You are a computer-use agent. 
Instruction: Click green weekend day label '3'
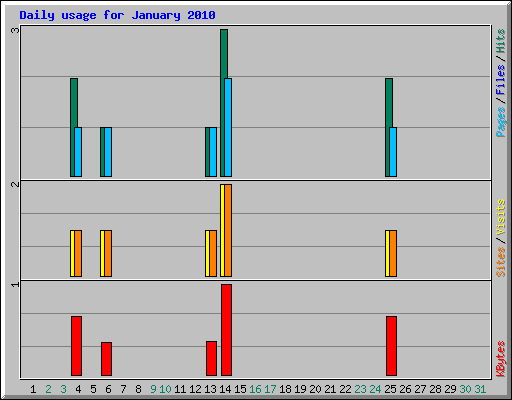point(63,389)
